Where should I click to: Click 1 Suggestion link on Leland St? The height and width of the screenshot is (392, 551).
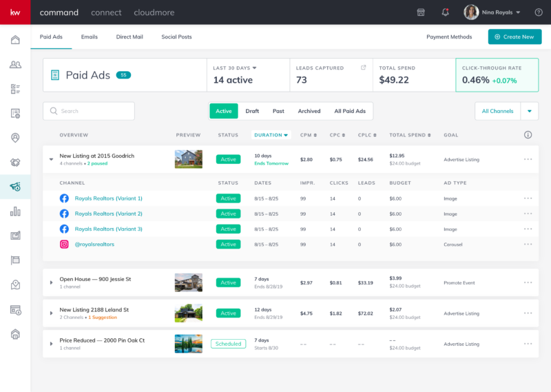(103, 318)
